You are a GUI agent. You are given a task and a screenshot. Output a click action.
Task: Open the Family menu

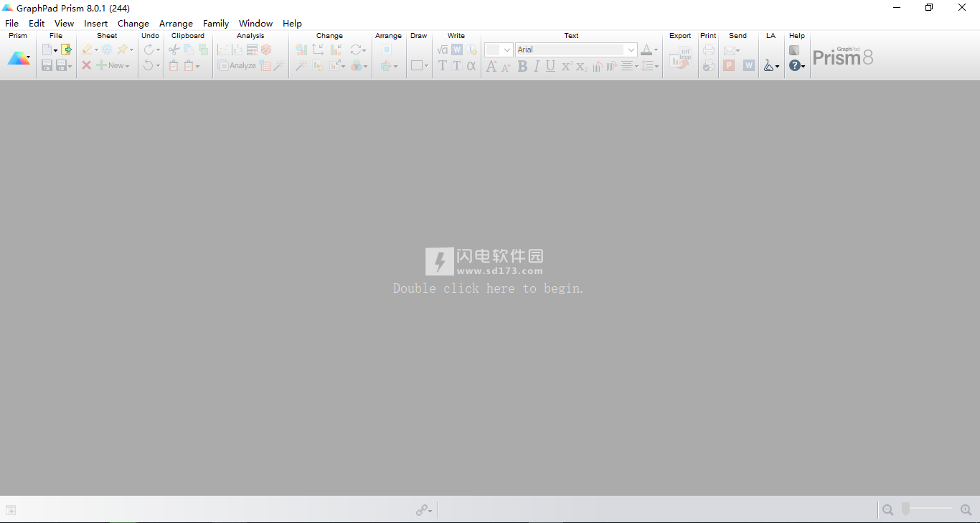click(x=215, y=23)
